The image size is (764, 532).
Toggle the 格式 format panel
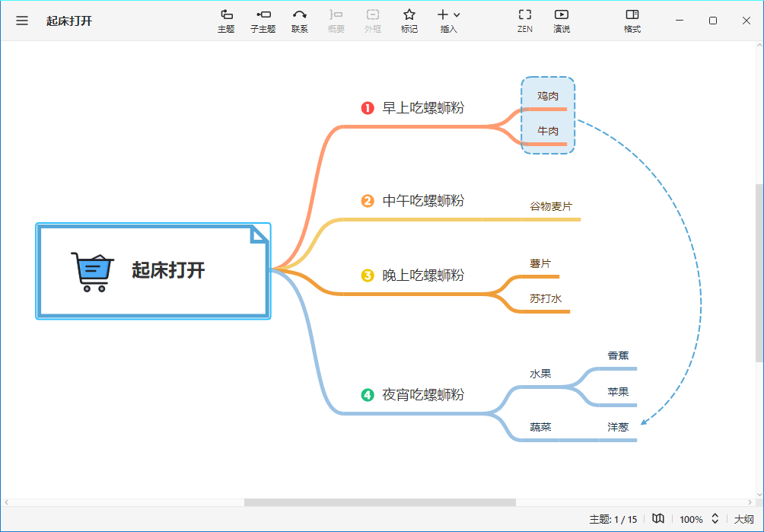click(x=632, y=20)
